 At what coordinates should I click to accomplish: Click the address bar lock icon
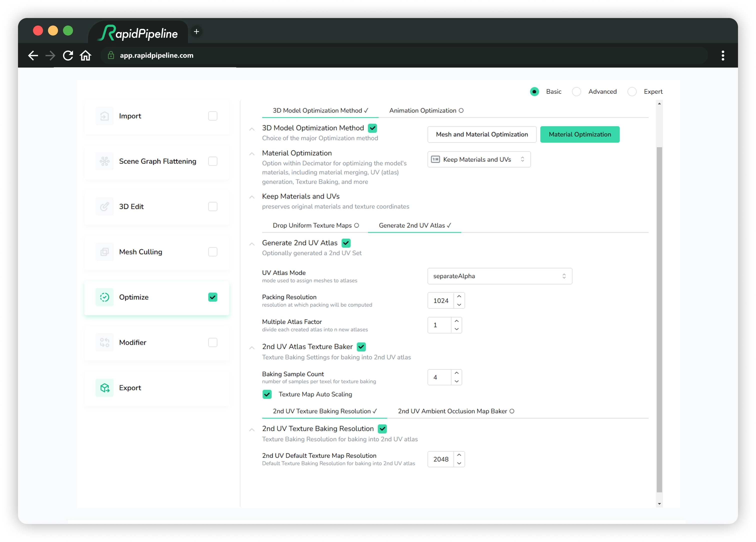tap(111, 55)
